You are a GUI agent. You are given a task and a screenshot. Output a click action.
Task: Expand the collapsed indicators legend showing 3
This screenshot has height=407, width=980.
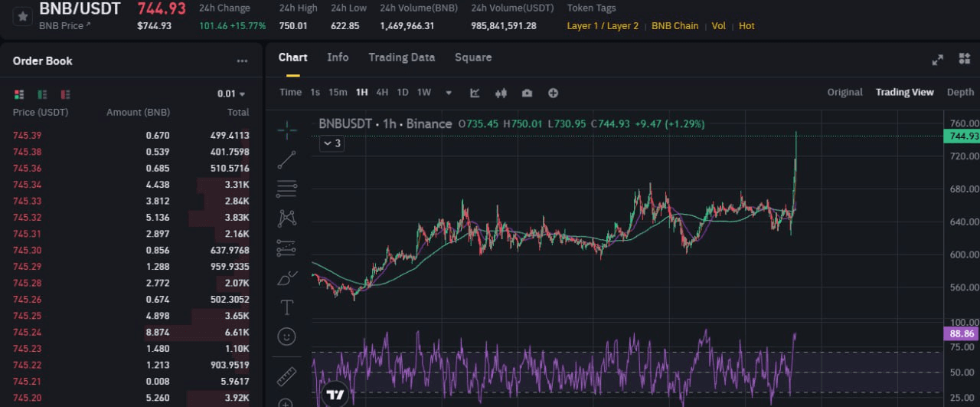coord(331,143)
